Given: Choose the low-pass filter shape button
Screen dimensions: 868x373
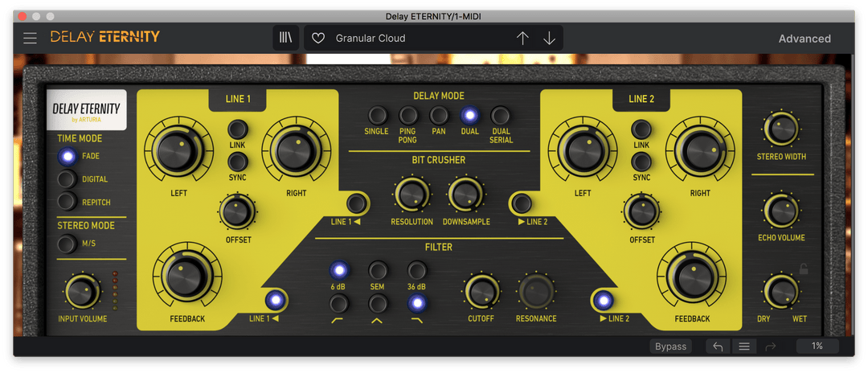Looking at the screenshot, I should [417, 303].
